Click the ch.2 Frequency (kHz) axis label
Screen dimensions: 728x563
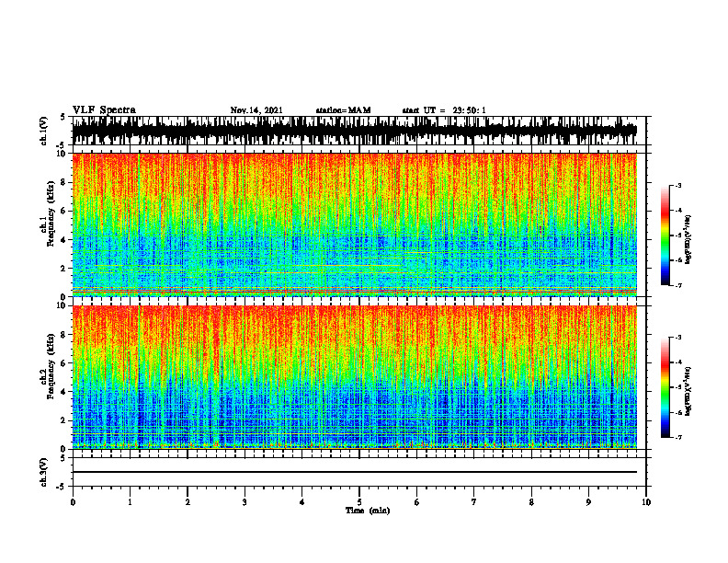pyautogui.click(x=48, y=366)
